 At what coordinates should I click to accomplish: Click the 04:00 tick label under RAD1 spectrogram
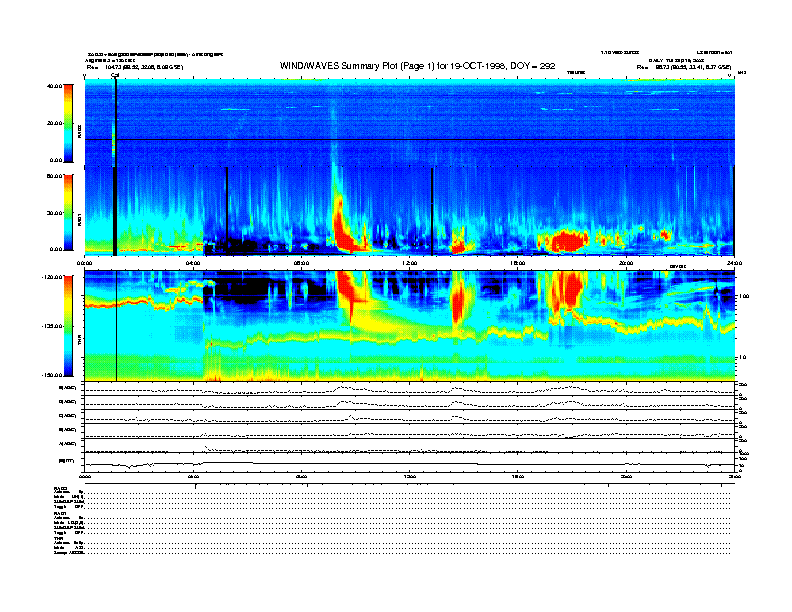(x=193, y=263)
